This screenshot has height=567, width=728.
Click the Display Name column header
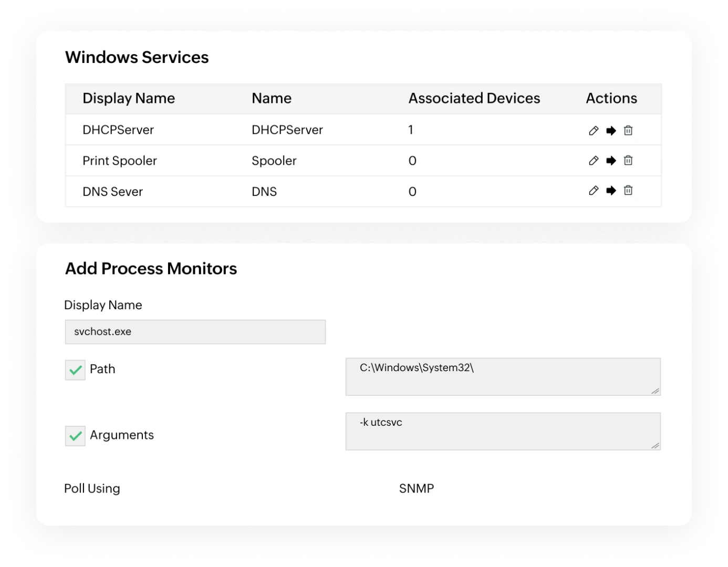[x=129, y=98]
